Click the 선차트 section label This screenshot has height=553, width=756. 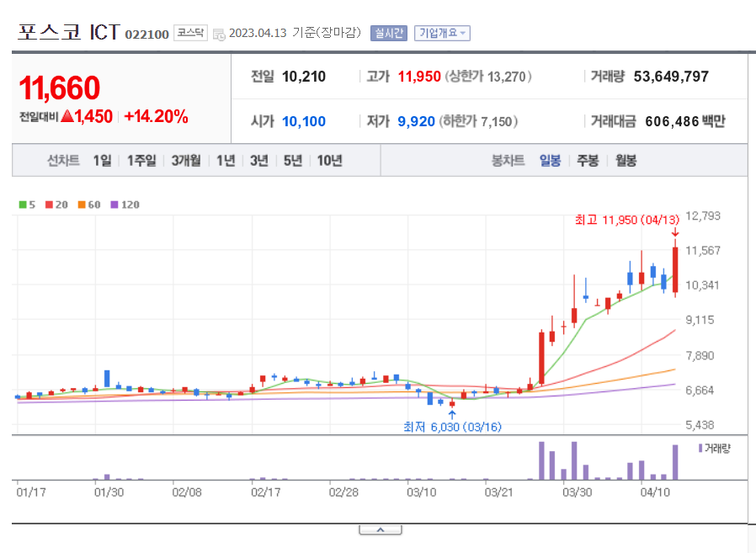(63, 161)
